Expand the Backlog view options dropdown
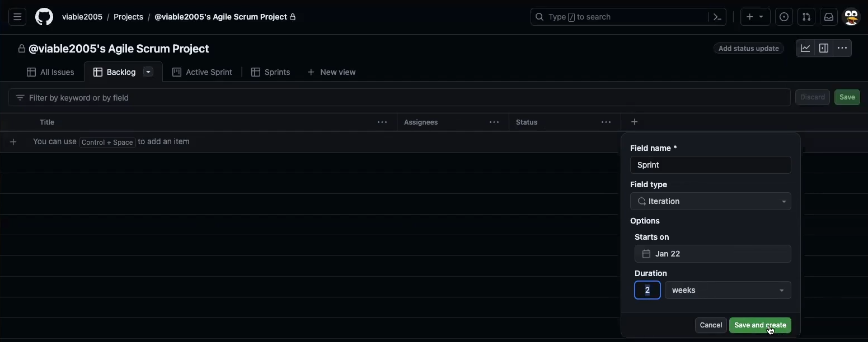This screenshot has width=868, height=342. [x=148, y=72]
